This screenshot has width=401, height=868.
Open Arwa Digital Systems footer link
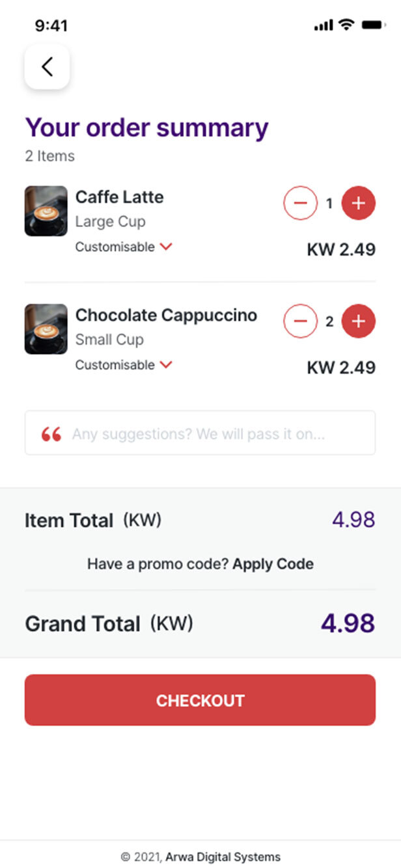[223, 857]
